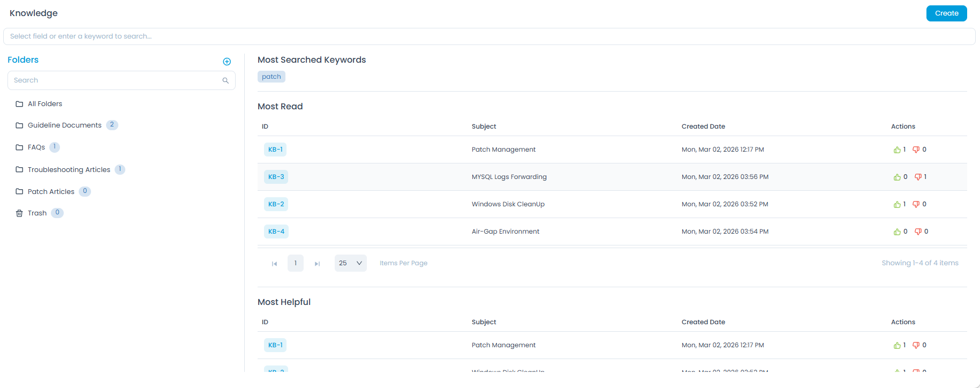The image size is (980, 388).
Task: Click the Create button
Action: (x=946, y=13)
